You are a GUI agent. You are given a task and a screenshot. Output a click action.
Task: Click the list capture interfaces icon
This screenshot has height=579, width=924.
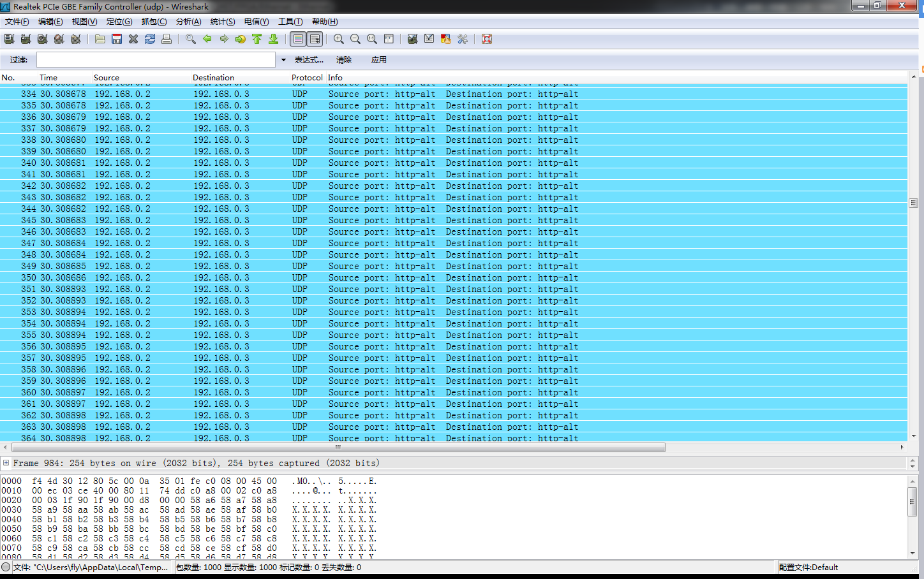point(9,39)
